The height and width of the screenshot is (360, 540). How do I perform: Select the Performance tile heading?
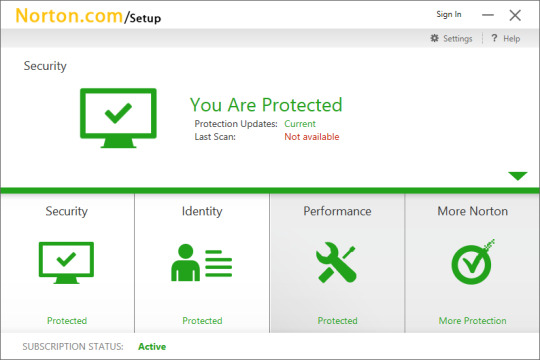coord(337,211)
